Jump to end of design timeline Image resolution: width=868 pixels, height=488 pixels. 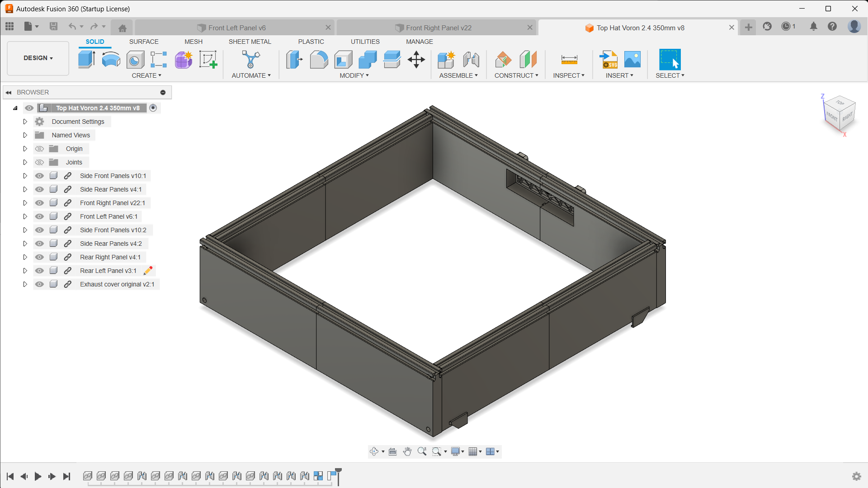(66, 476)
